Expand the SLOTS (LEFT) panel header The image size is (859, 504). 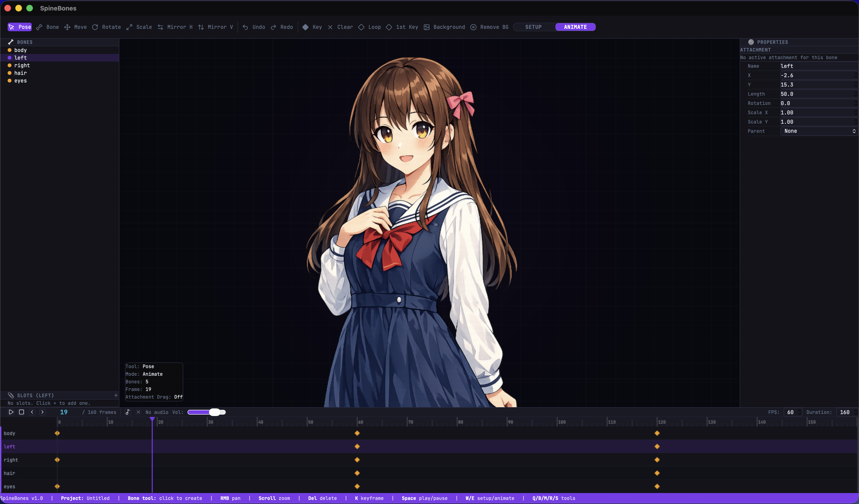(36, 395)
